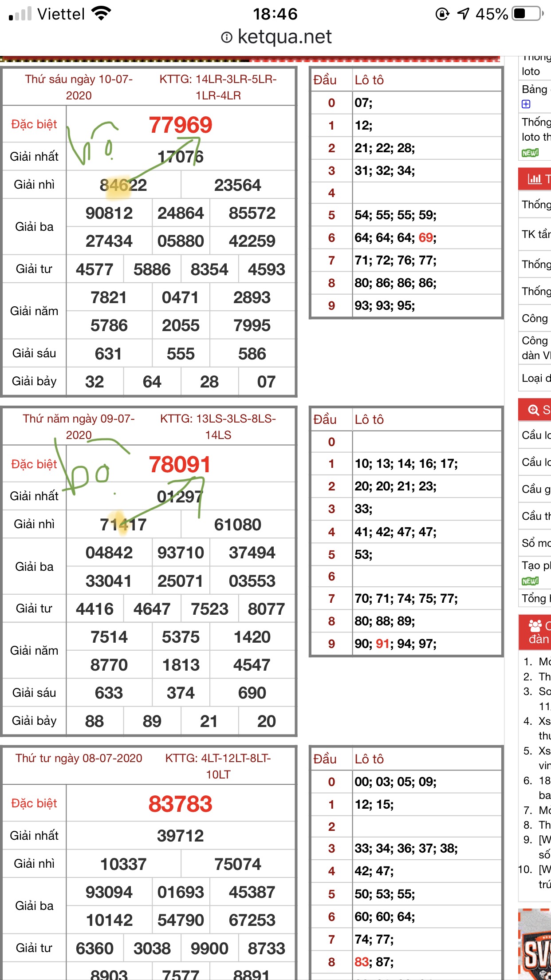Image resolution: width=551 pixels, height=980 pixels.
Task: Open the Loại d sidebar link
Action: tap(536, 378)
